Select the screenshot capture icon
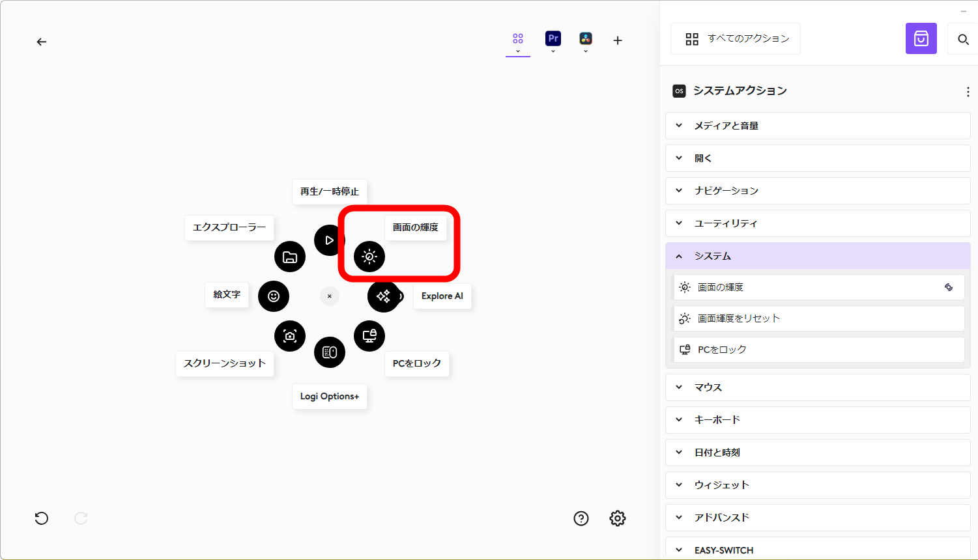The height and width of the screenshot is (560, 978). pos(290,336)
